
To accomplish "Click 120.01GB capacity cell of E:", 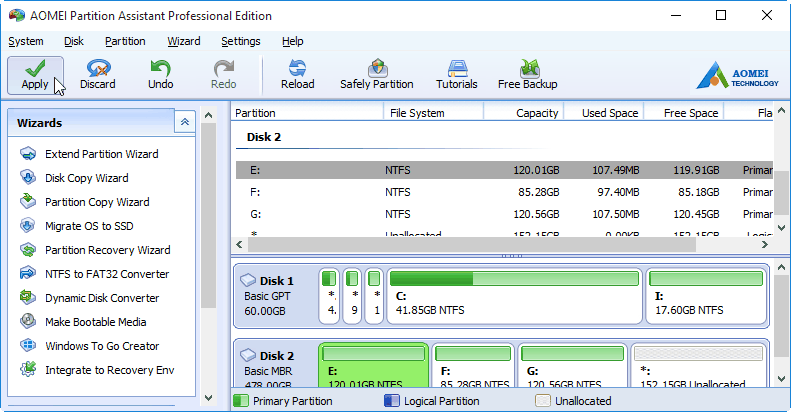I will pyautogui.click(x=536, y=170).
